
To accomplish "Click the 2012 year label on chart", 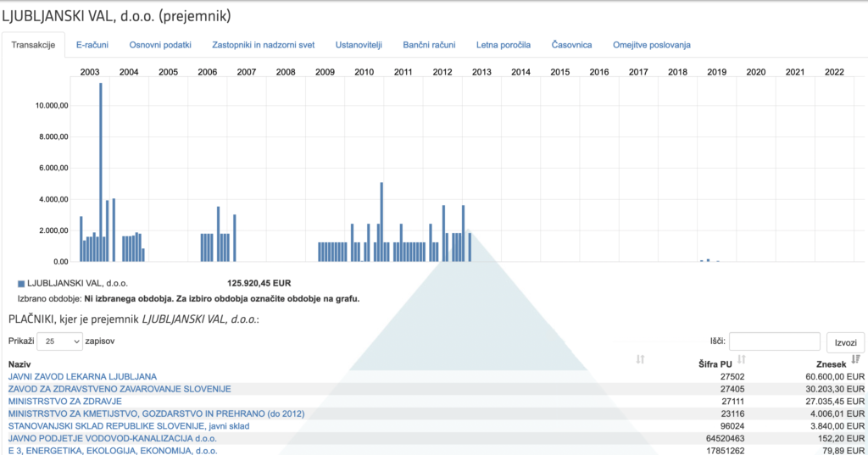I will point(442,72).
